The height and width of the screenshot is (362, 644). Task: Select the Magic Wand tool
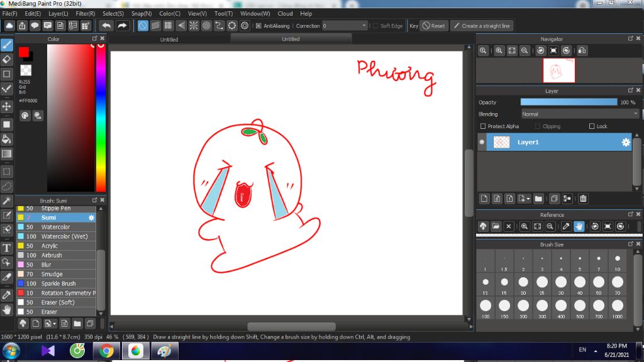click(x=6, y=201)
